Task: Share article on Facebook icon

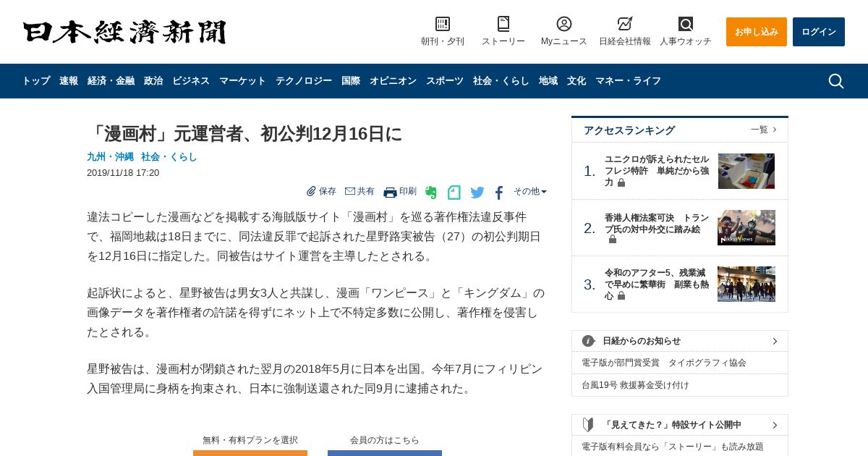Action: point(499,193)
